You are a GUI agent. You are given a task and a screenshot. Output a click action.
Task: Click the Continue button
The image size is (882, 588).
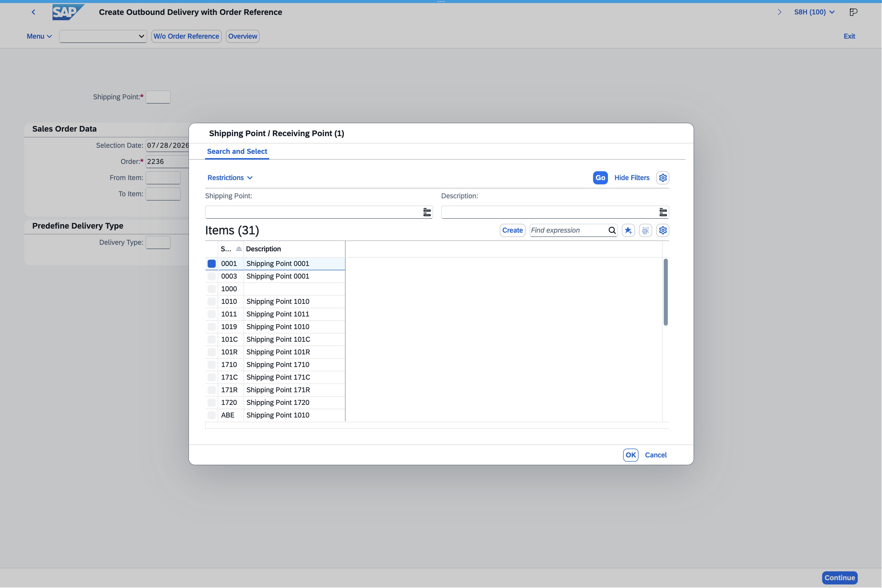click(x=840, y=578)
